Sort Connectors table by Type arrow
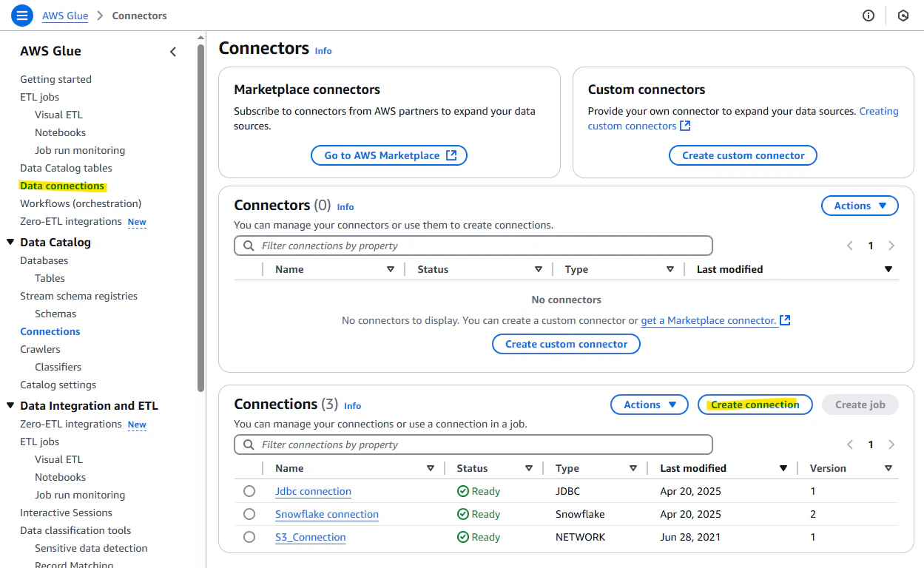Image resolution: width=924 pixels, height=568 pixels. click(x=670, y=269)
